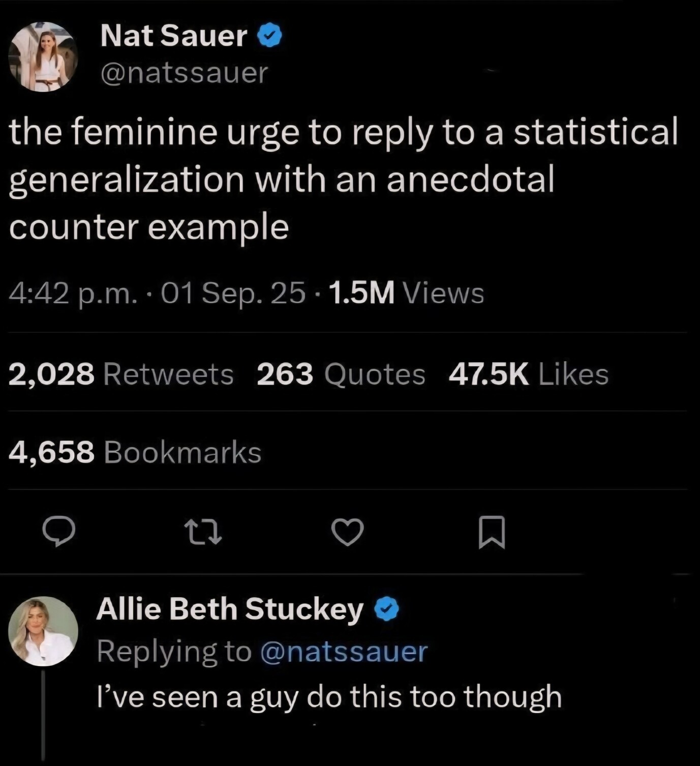The height and width of the screenshot is (766, 700).
Task: Click the 1.5M Views count
Action: [x=407, y=293]
